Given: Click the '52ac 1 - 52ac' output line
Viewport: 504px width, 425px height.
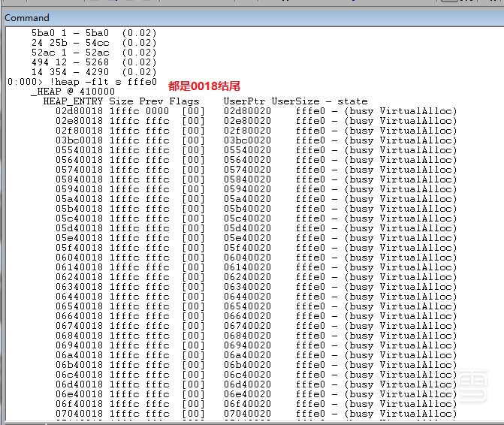Looking at the screenshot, I should pyautogui.click(x=94, y=53).
